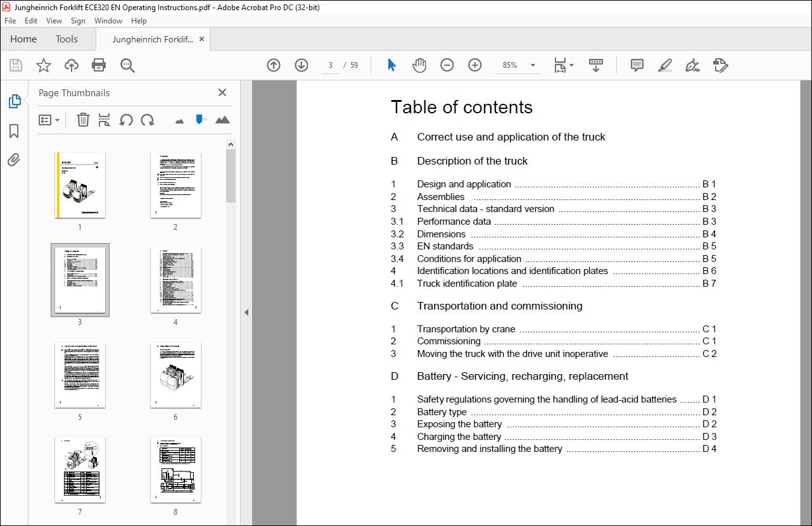Click the upload to cloud icon
This screenshot has height=526, width=812.
pos(72,65)
